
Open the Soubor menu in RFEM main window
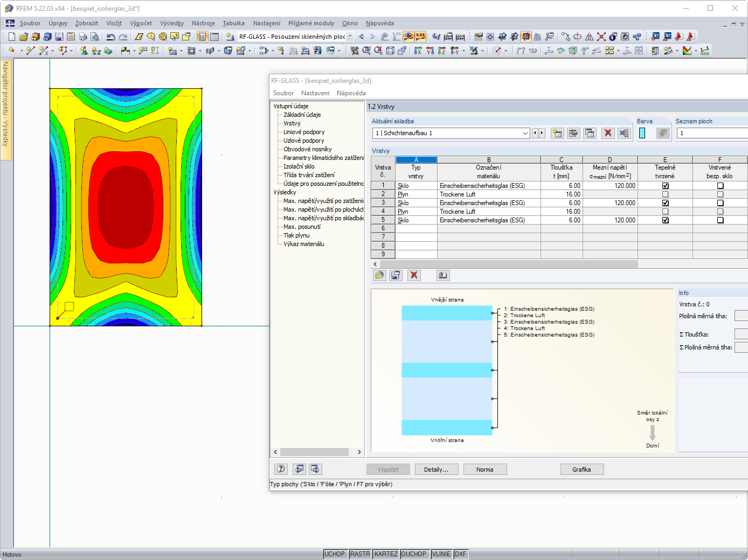tap(30, 23)
